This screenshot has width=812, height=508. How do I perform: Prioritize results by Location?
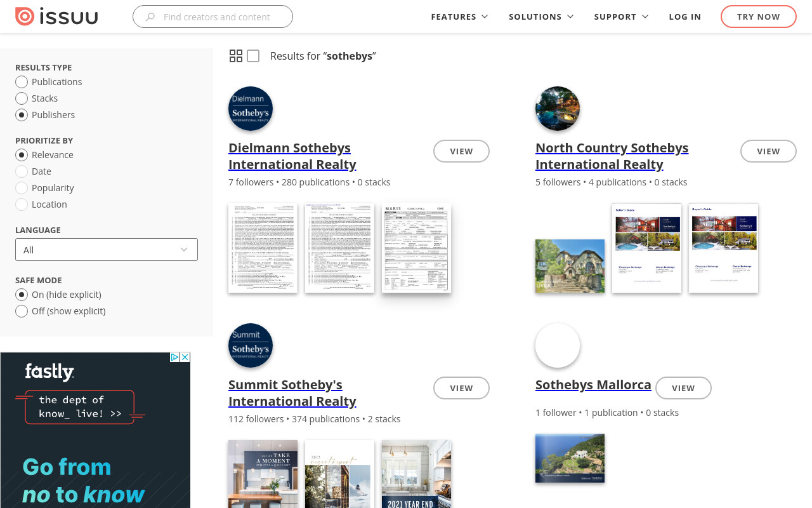22,204
